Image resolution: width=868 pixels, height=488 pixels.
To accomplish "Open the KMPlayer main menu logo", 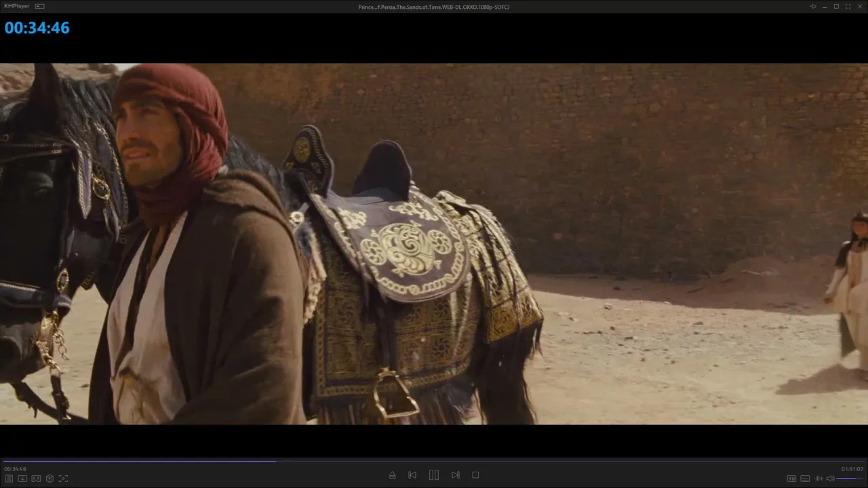I will click(x=16, y=6).
